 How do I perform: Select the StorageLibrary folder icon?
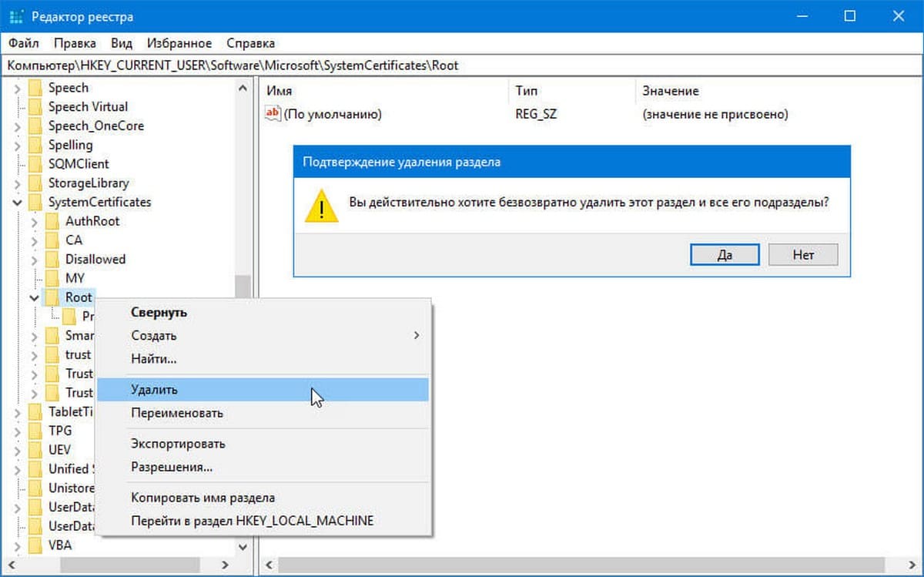(35, 183)
